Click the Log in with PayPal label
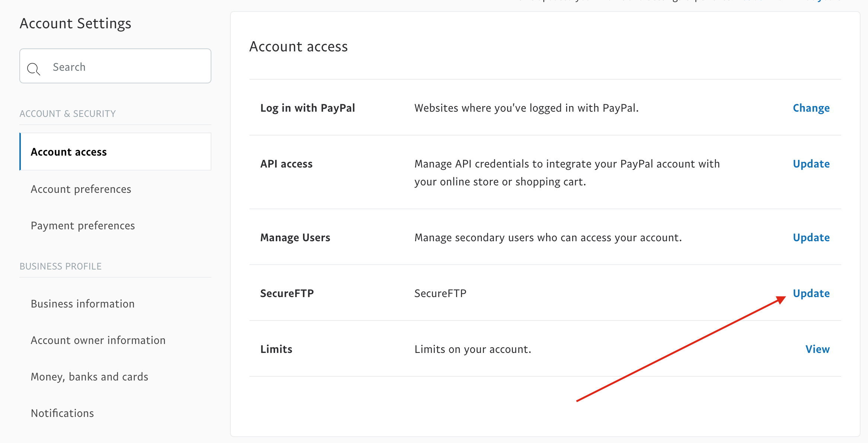Viewport: 868px width, 443px height. coord(307,108)
